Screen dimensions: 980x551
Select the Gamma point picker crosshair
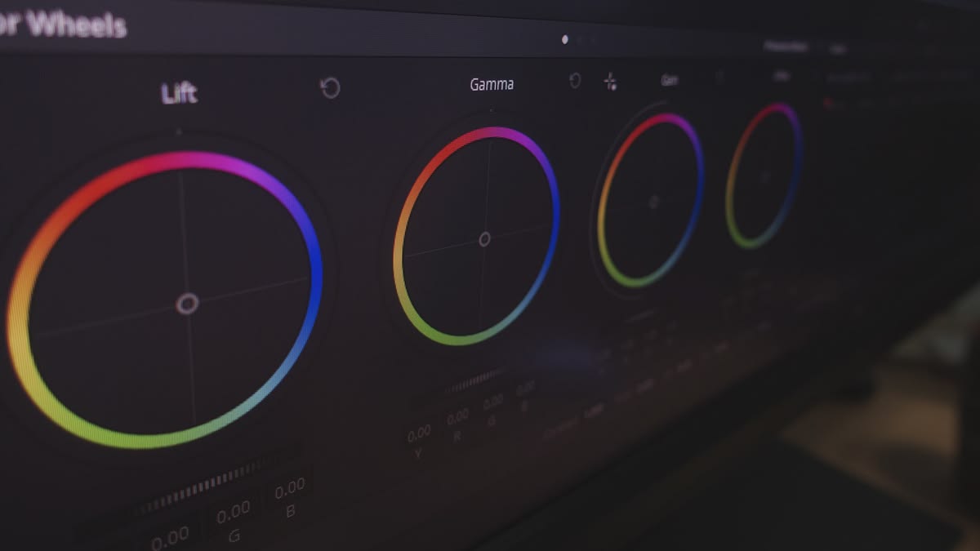[610, 82]
